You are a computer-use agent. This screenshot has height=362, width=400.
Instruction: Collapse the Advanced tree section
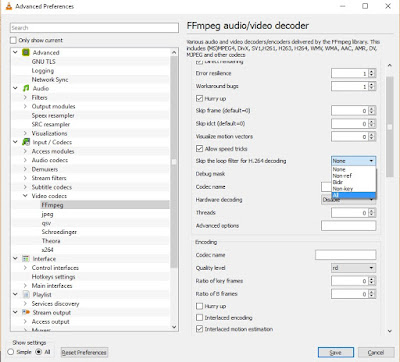(x=15, y=52)
